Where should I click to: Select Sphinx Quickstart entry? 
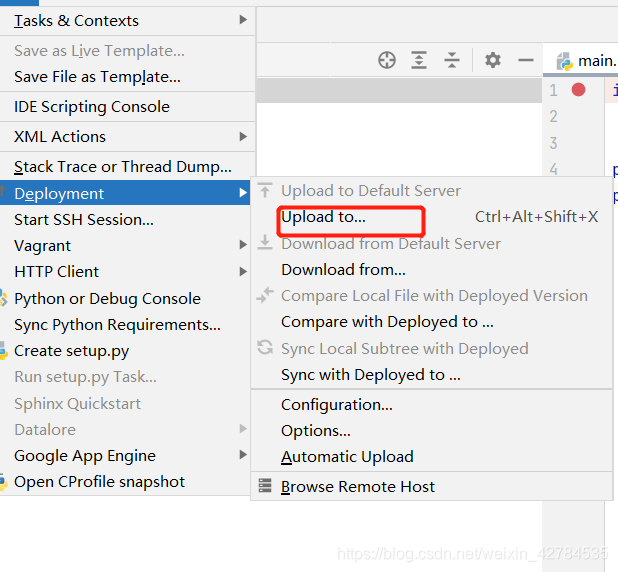point(125,404)
